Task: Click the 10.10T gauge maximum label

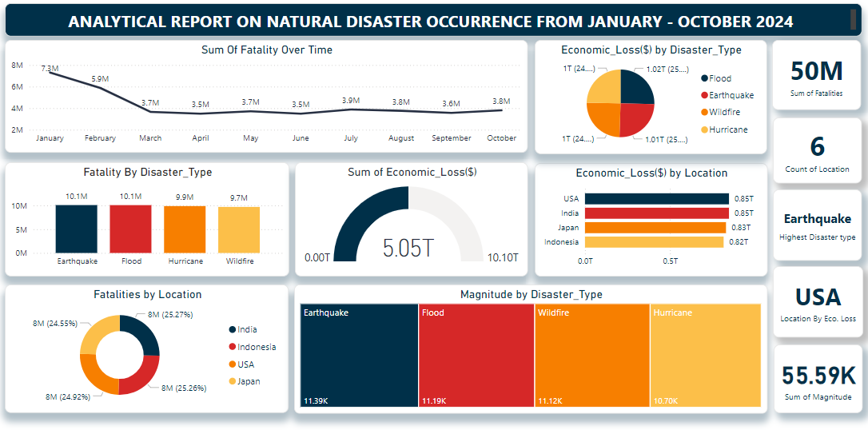Action: (x=502, y=257)
